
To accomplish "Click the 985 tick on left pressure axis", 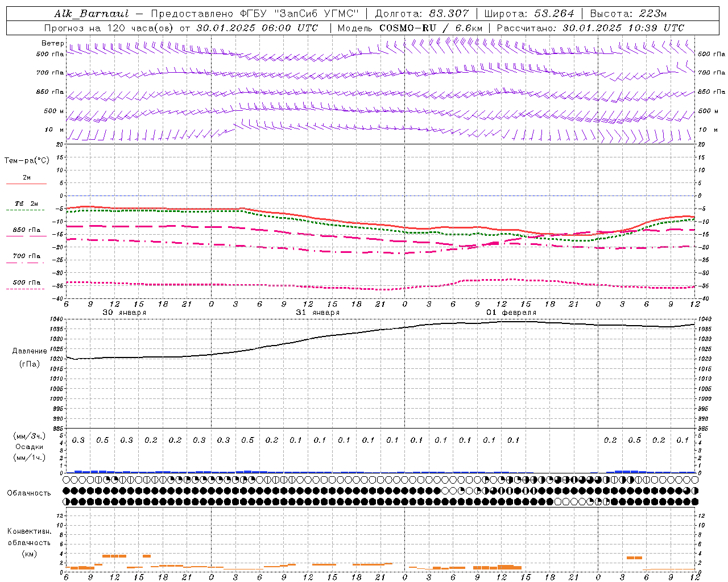I will [59, 429].
